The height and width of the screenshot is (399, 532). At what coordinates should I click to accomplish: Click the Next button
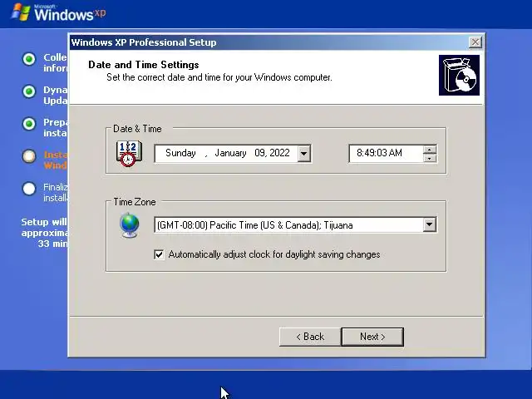coord(372,337)
